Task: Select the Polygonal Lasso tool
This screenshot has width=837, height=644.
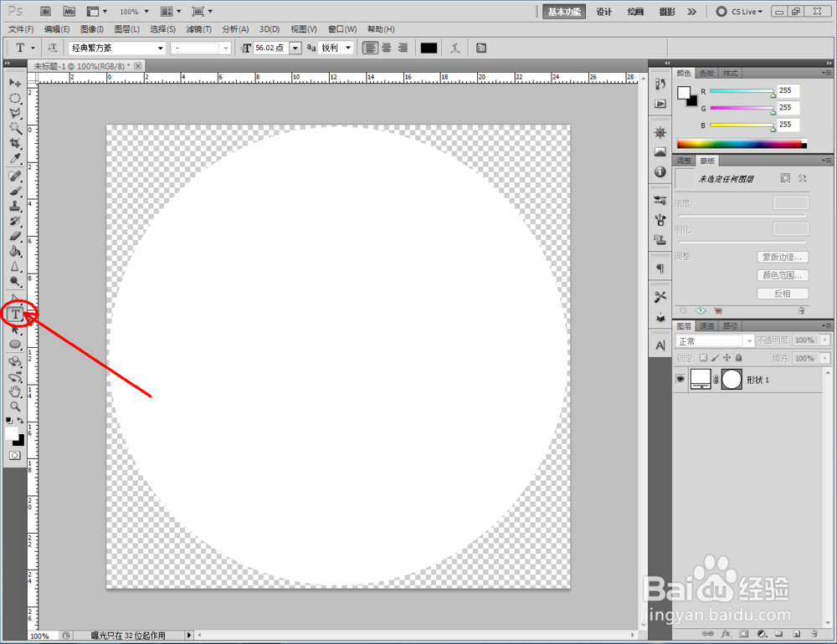Action: tap(15, 113)
